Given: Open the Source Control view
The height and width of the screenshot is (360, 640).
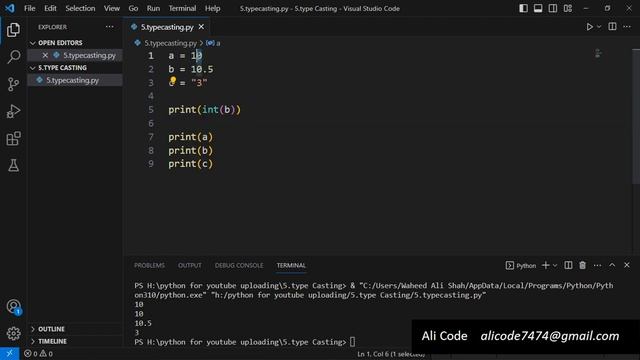Looking at the screenshot, I should [x=13, y=84].
